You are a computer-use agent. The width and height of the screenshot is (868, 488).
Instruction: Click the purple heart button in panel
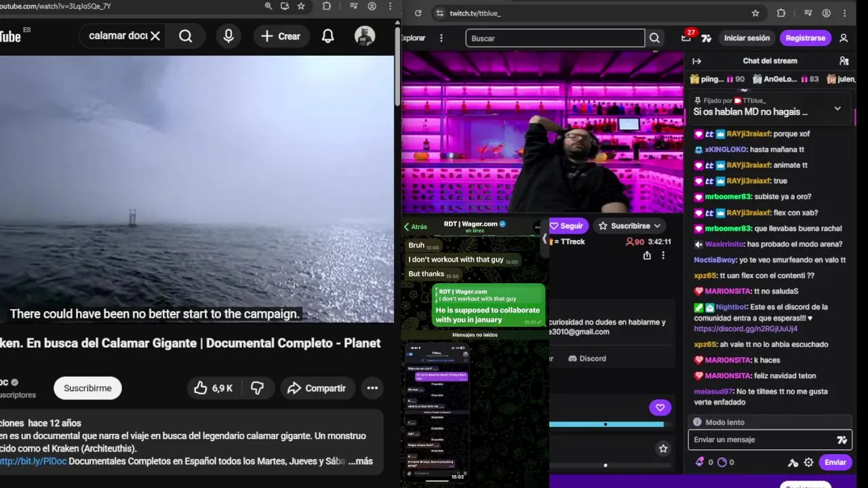(660, 407)
